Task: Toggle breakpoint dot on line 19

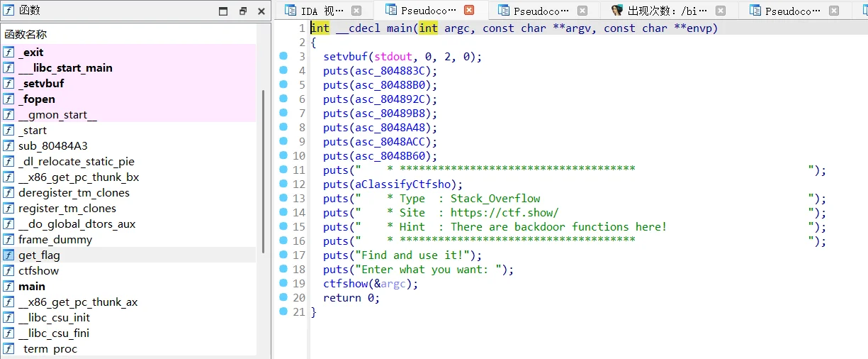Action: [x=283, y=283]
